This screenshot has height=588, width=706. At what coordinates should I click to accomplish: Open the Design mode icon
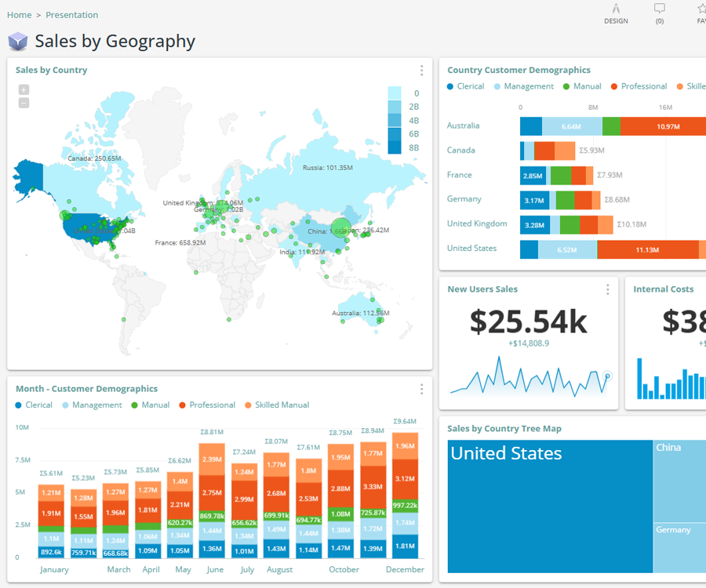(616, 9)
